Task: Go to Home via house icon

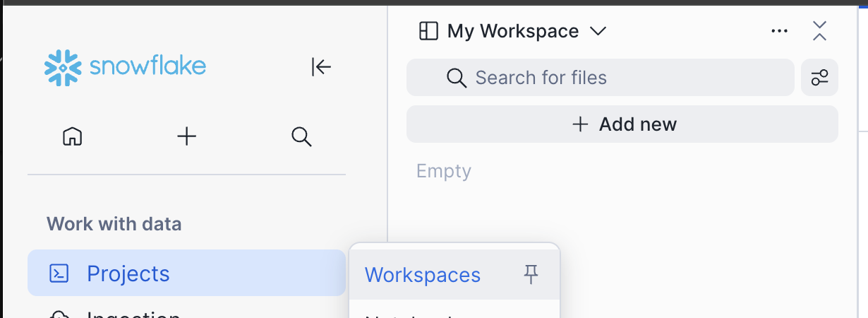Action: 73,136
